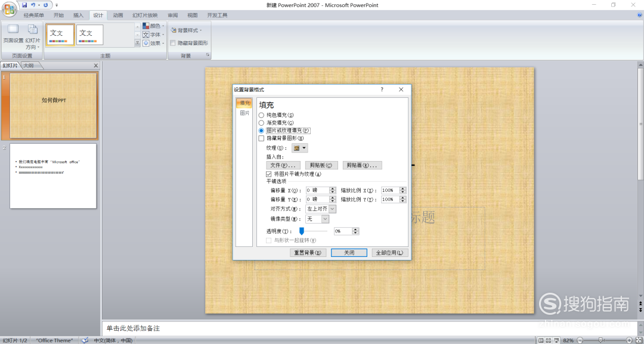Open 页面设置 (Page Setup) icon in ribbon
Screen dimensions: 644x344
tap(13, 34)
